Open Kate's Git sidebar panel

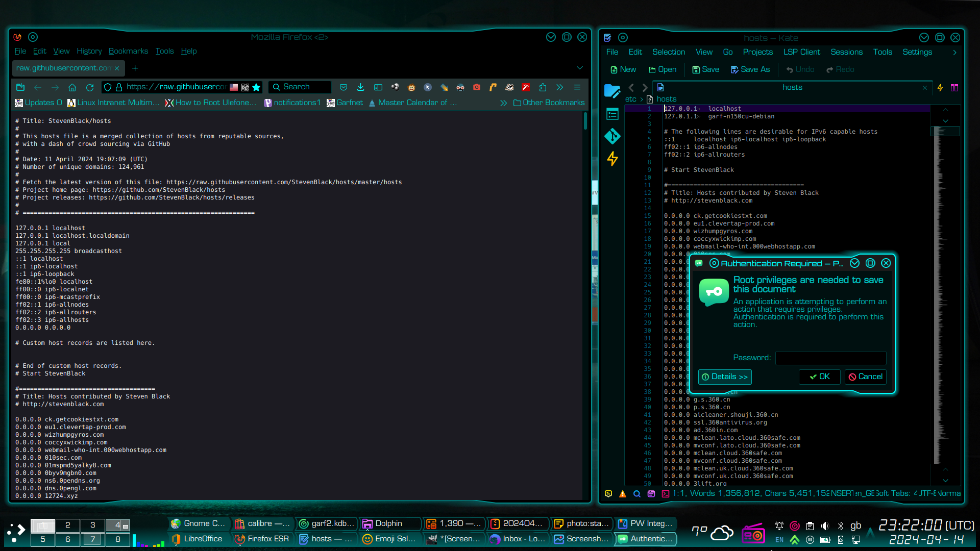(612, 136)
